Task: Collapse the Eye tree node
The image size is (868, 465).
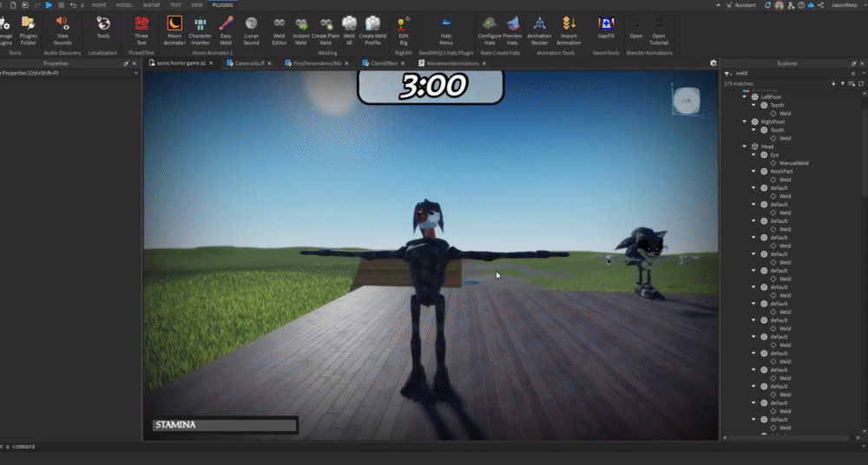Action: click(754, 155)
